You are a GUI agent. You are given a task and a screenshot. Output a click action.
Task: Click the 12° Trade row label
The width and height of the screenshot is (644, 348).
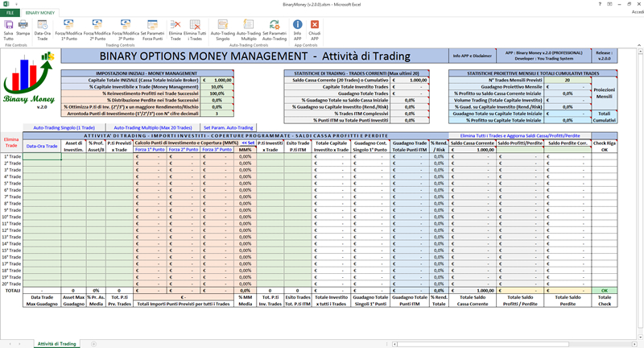pos(11,230)
